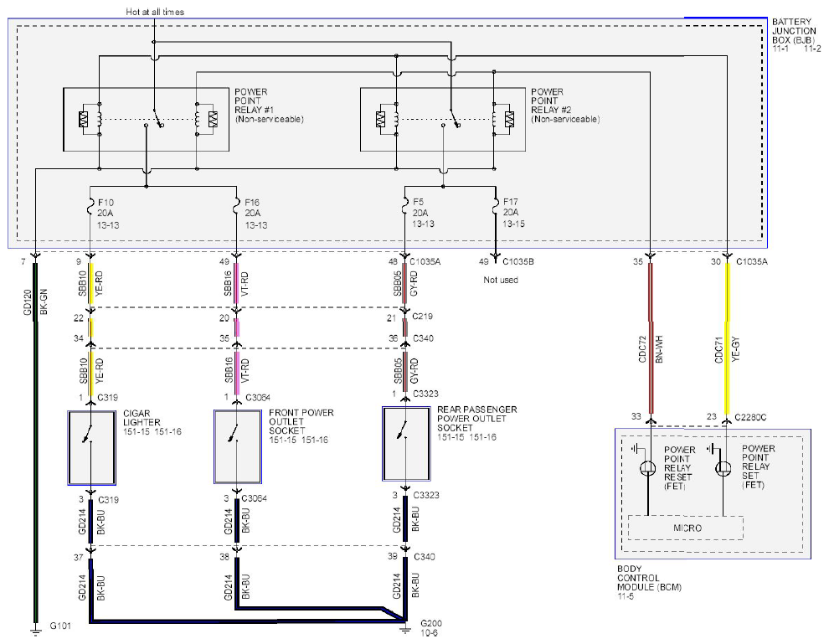829x644 pixels.
Task: Click the C219 connector label
Action: coord(422,317)
